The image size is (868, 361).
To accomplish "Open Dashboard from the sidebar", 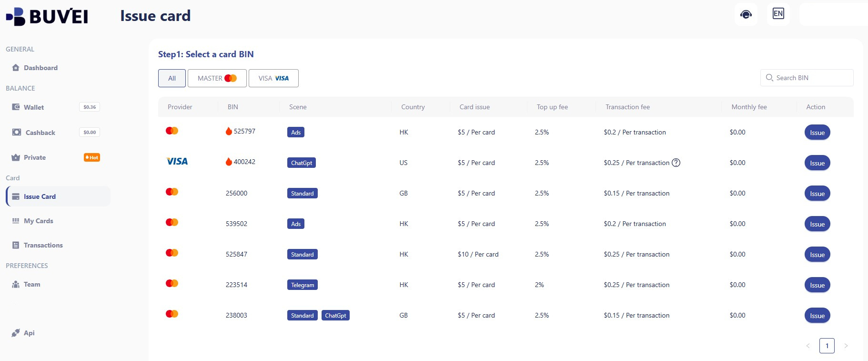I will click(40, 68).
